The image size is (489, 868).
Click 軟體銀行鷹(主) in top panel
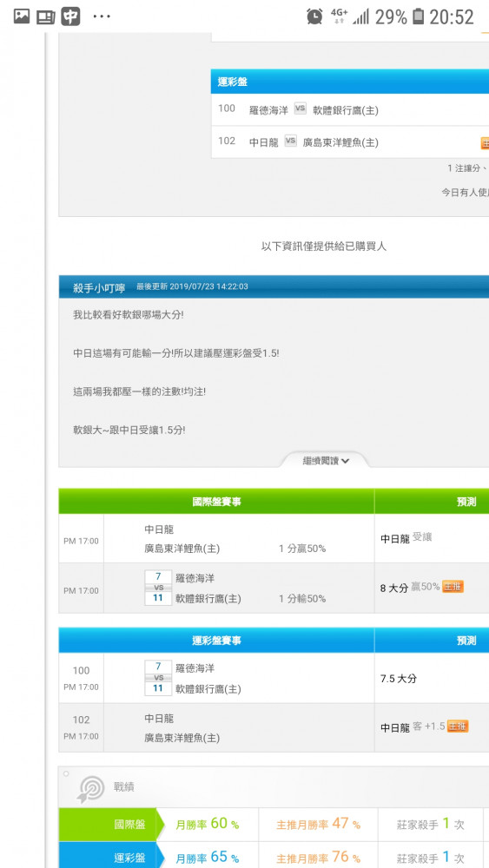tap(346, 110)
